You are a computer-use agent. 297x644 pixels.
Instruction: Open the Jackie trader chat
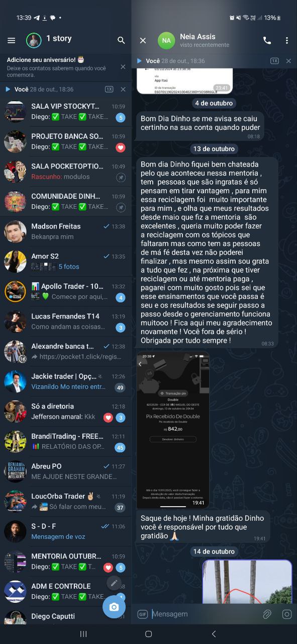(x=66, y=381)
